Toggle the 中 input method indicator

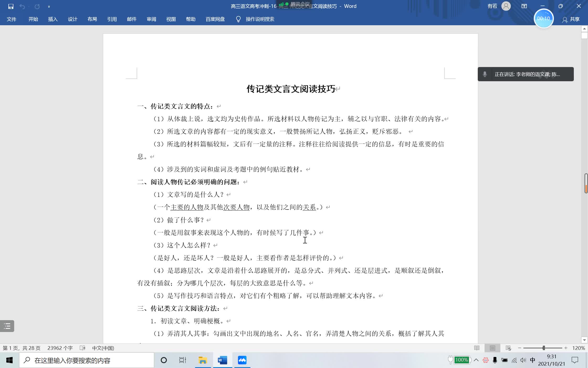533,360
